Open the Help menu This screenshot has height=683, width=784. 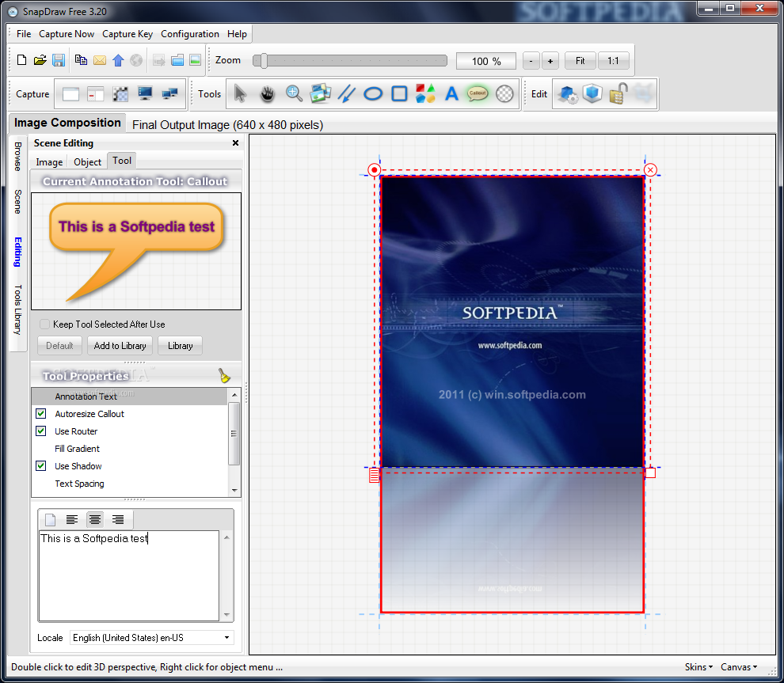coord(237,34)
